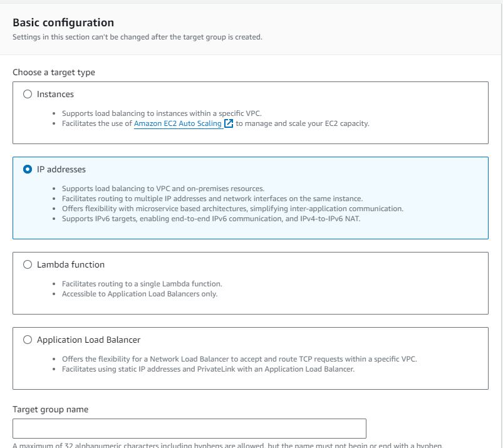Click 'Supports load balancing to instances' bullet text
The width and height of the screenshot is (503, 448).
click(162, 113)
